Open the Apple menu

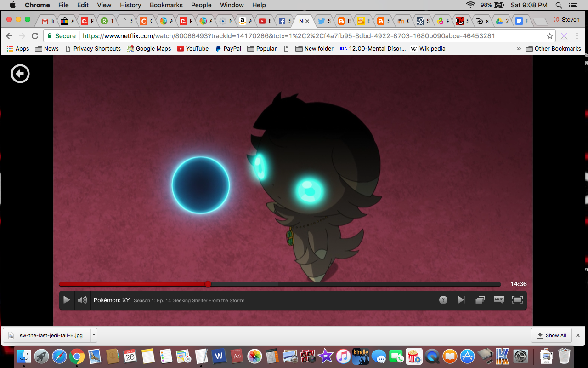[x=12, y=5]
